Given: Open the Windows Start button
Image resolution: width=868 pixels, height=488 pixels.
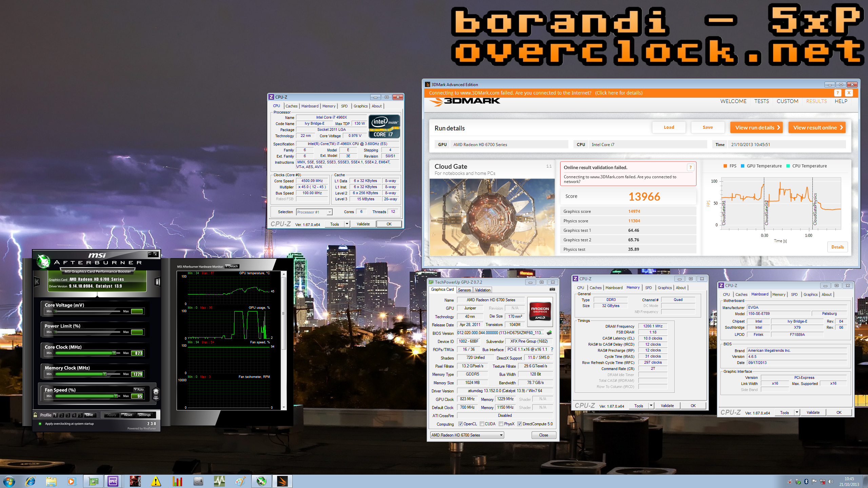Looking at the screenshot, I should [9, 481].
